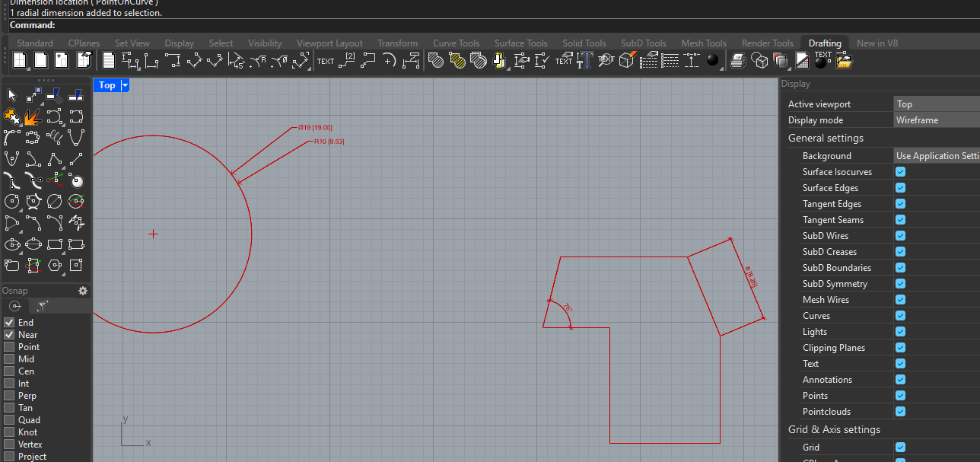Click the Join tool puzzle icon

(x=11, y=116)
